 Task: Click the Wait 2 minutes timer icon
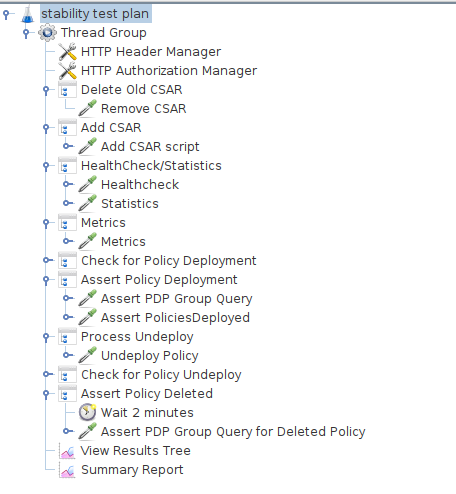87,413
